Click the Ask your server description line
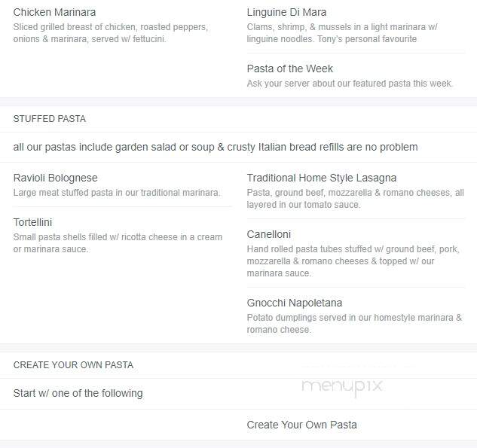 (350, 84)
